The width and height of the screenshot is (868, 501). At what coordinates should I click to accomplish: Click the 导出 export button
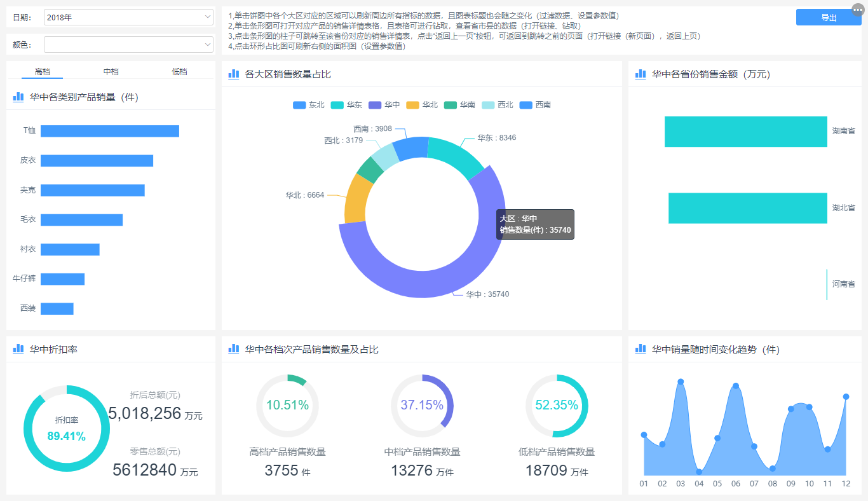pyautogui.click(x=828, y=17)
